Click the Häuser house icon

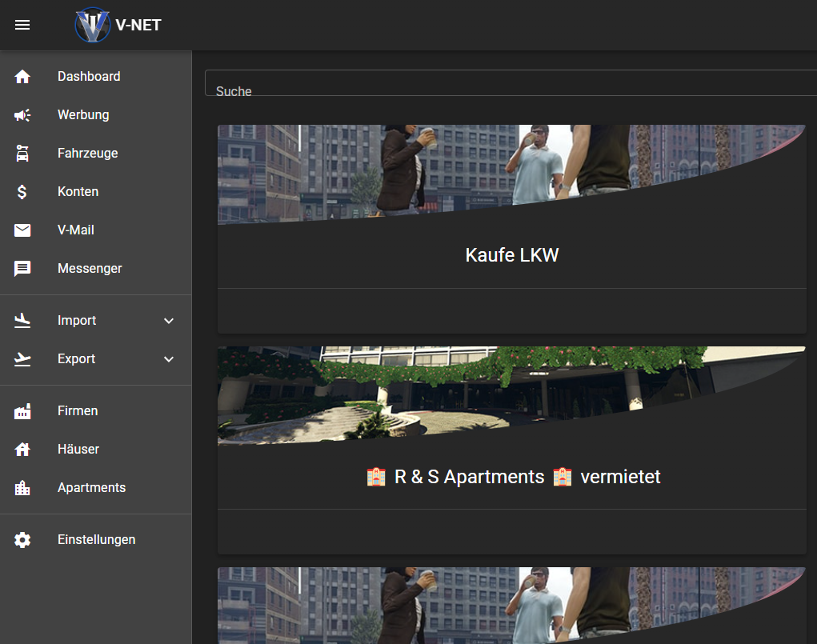click(22, 449)
